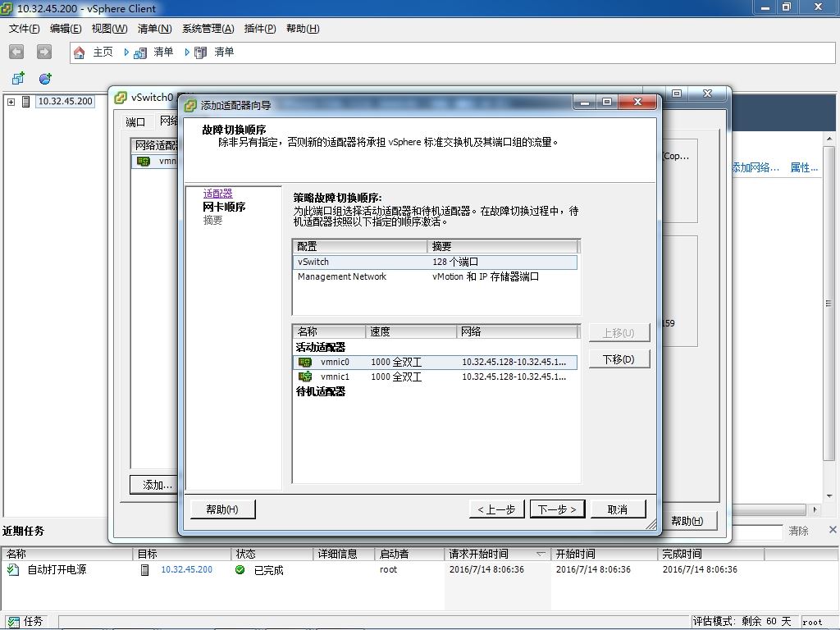This screenshot has height=630, width=840.
Task: Click the green completed status icon
Action: (x=240, y=569)
